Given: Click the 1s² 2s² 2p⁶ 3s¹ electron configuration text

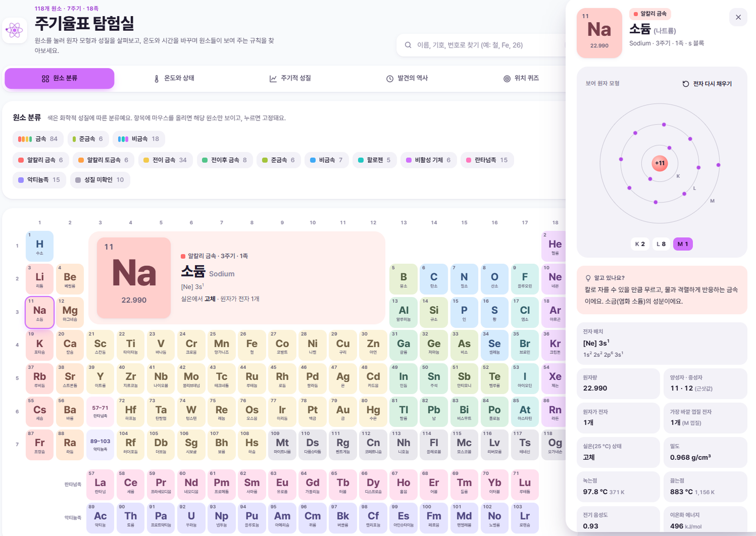Looking at the screenshot, I should [x=603, y=354].
